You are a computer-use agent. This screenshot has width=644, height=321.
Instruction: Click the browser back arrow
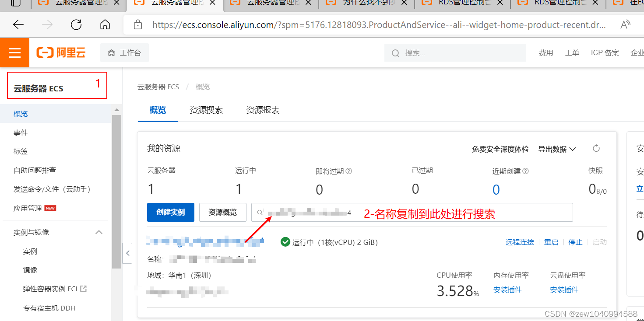pyautogui.click(x=18, y=24)
